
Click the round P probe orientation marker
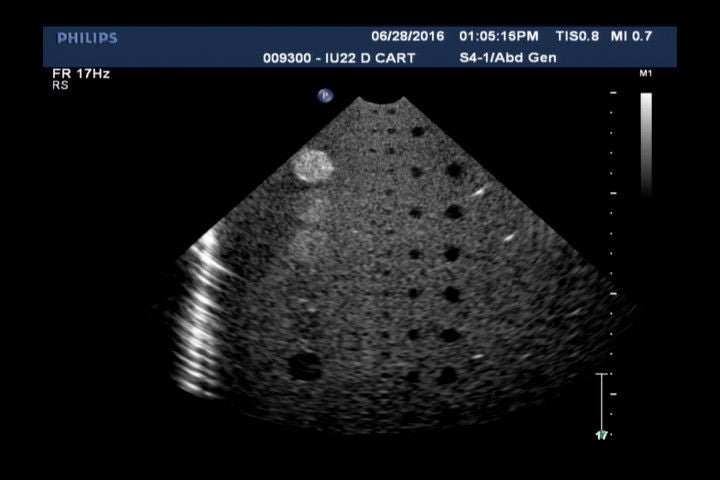(x=325, y=95)
